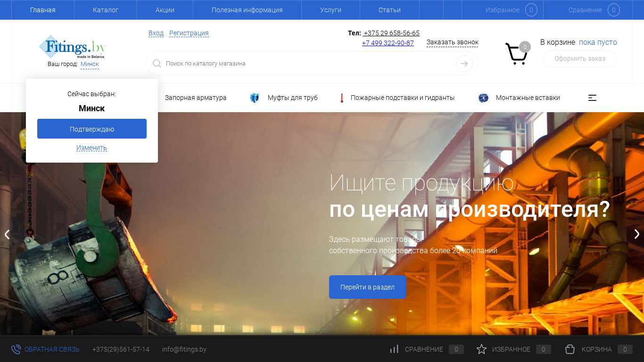Click the basket icon in footer
The width and height of the screenshot is (644, 362).
click(x=570, y=349)
